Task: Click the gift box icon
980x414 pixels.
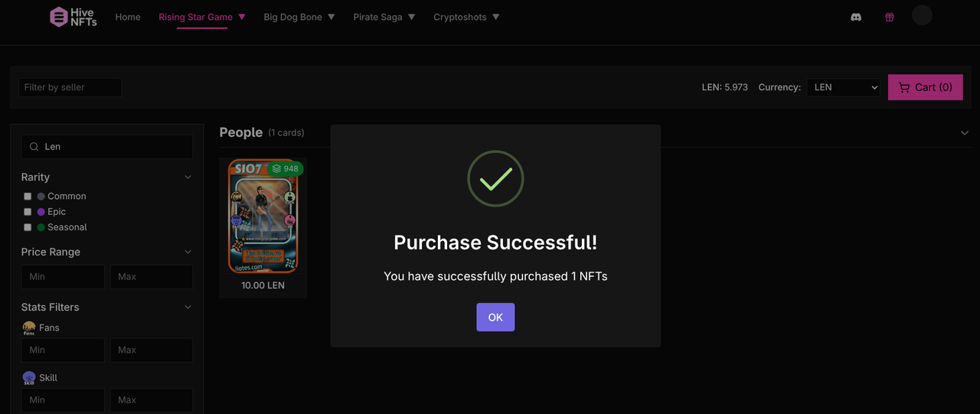Action: tap(889, 17)
